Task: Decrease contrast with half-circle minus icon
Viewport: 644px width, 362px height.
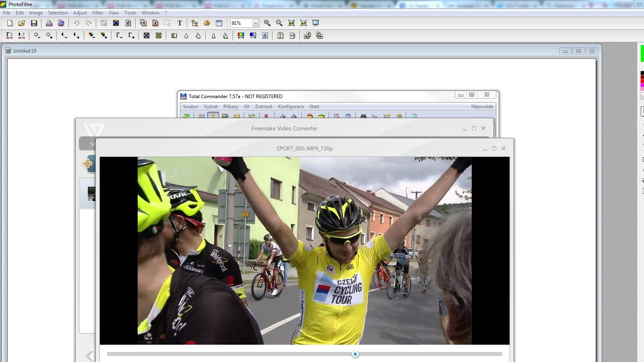Action: point(64,36)
